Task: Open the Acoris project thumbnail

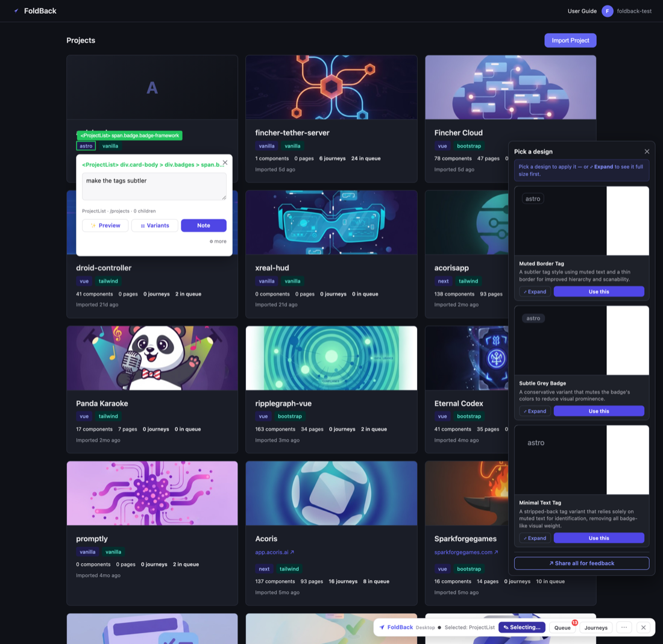Action: [x=331, y=493]
